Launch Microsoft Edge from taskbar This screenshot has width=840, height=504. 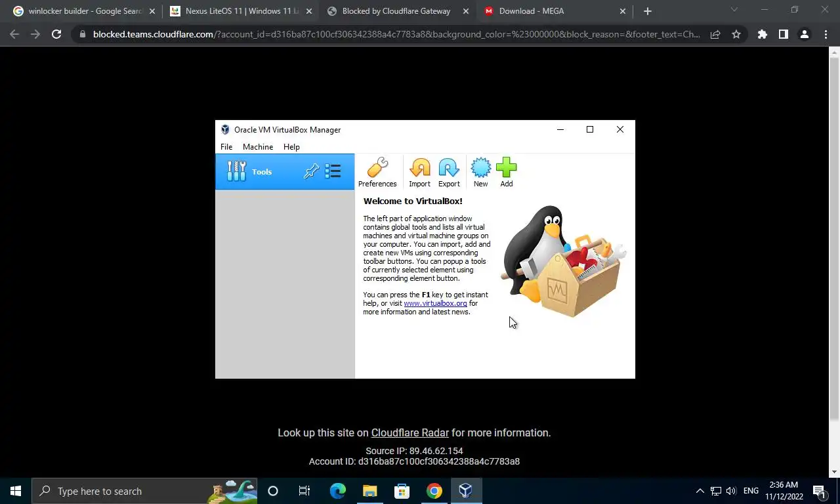pos(337,491)
